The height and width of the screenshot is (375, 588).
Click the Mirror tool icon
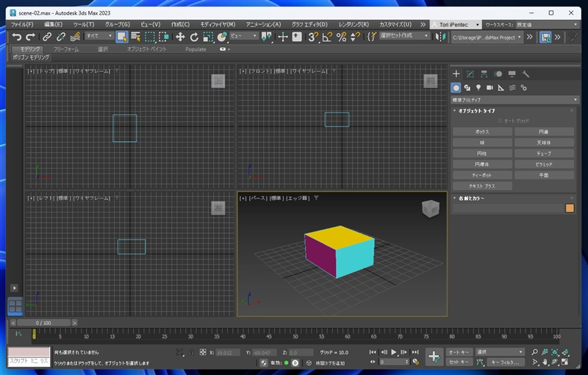click(x=440, y=37)
